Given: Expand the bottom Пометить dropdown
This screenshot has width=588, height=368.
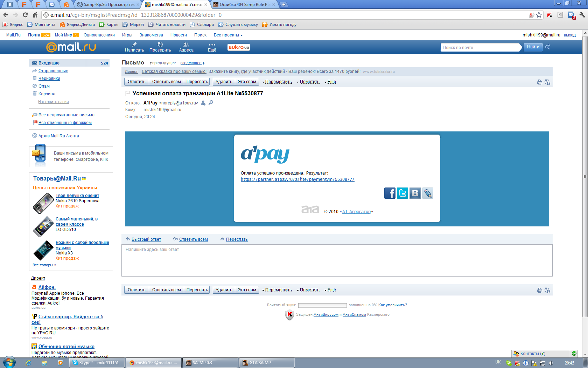Looking at the screenshot, I should (308, 290).
